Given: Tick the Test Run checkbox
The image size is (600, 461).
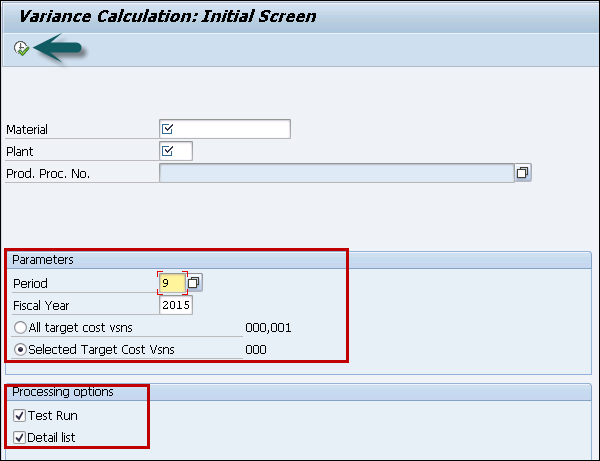Looking at the screenshot, I should point(18,415).
